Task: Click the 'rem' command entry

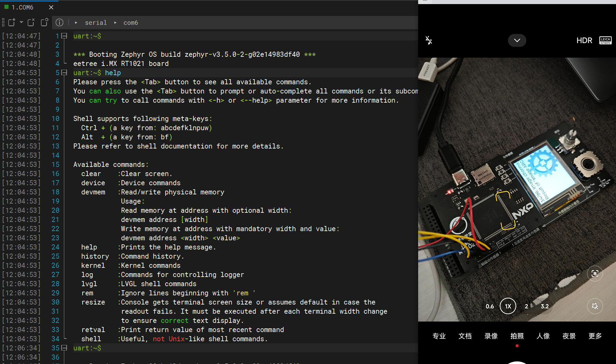Action: pyautogui.click(x=87, y=293)
